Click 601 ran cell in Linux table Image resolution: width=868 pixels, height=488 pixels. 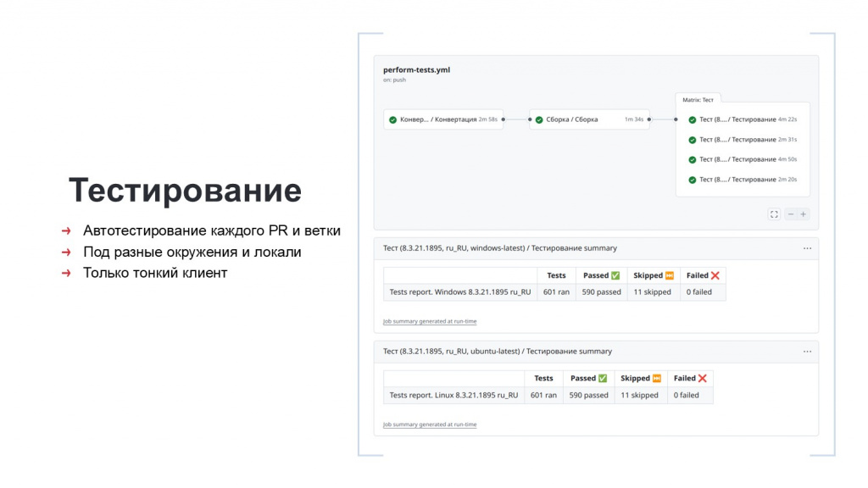coord(543,395)
